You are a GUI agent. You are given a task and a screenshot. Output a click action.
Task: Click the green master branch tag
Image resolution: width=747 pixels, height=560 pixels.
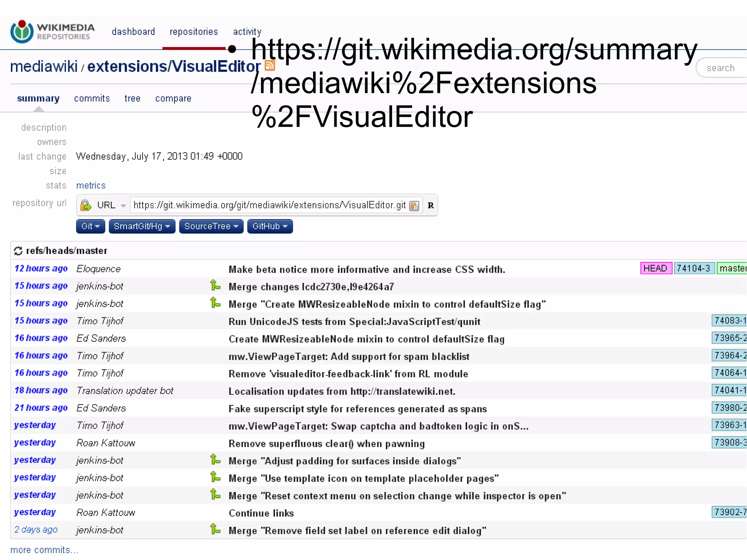tap(732, 269)
